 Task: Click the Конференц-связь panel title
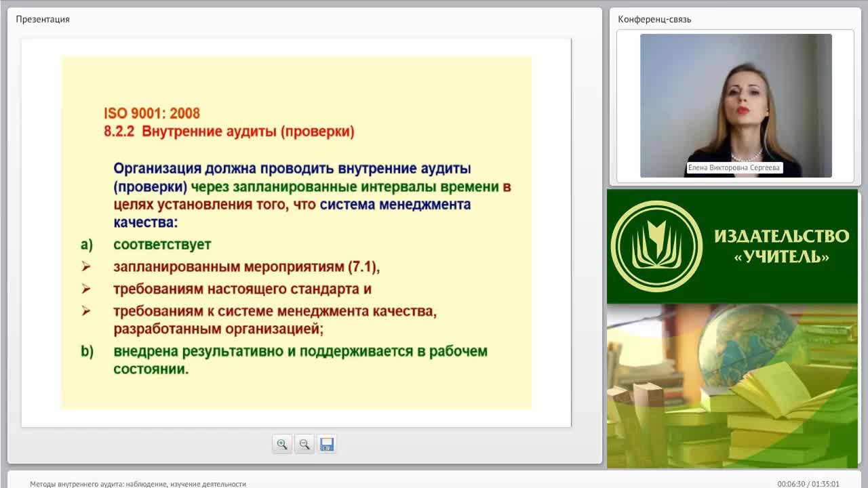pos(654,19)
